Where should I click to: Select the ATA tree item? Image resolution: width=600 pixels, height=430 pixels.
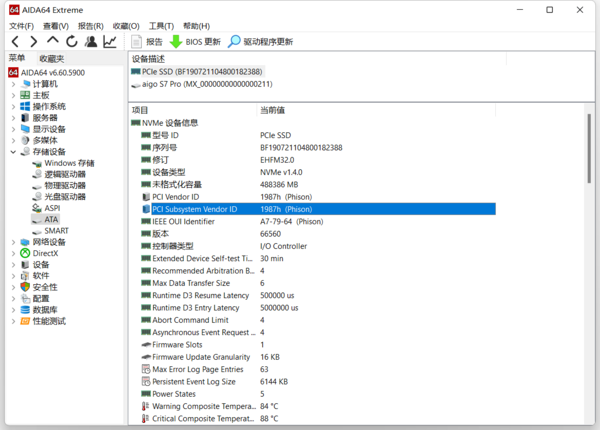45,220
